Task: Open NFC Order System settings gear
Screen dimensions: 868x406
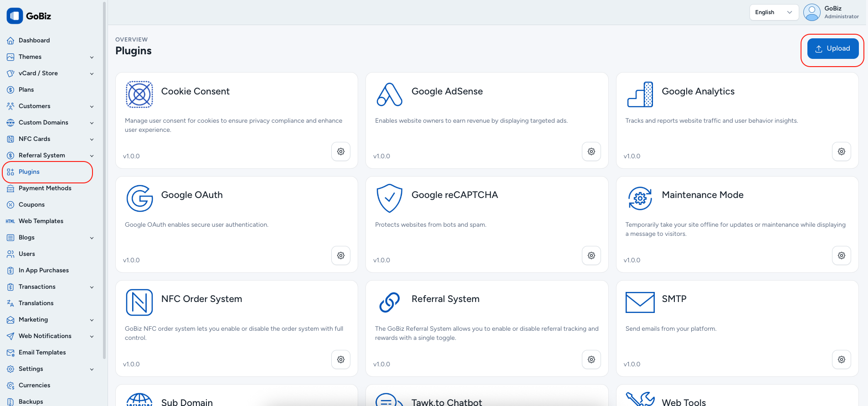Action: click(x=340, y=359)
